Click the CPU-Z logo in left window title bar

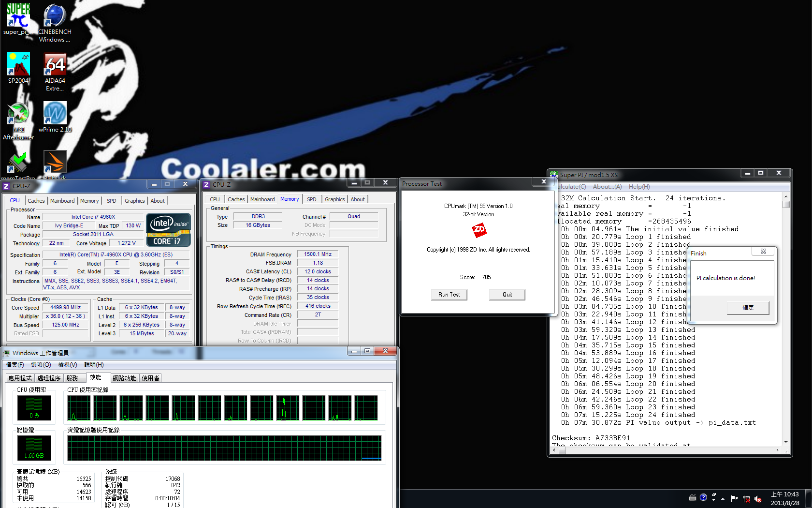pos(6,186)
